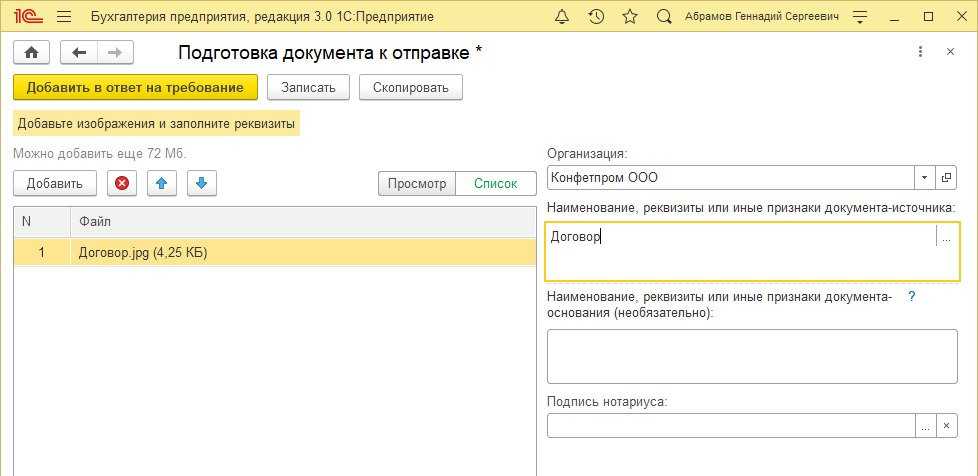The height and width of the screenshot is (476, 978).
Task: Delete selected file with red X
Action: point(122,183)
